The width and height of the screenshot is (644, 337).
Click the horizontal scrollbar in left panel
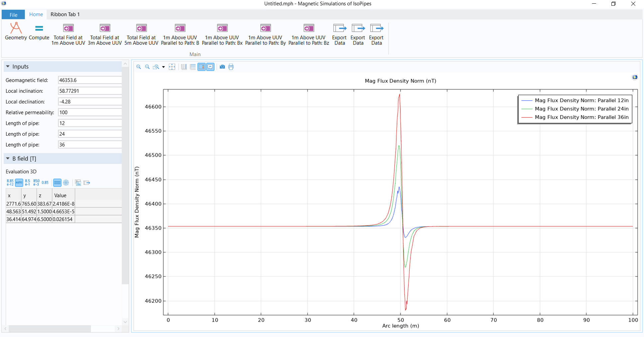click(50, 329)
